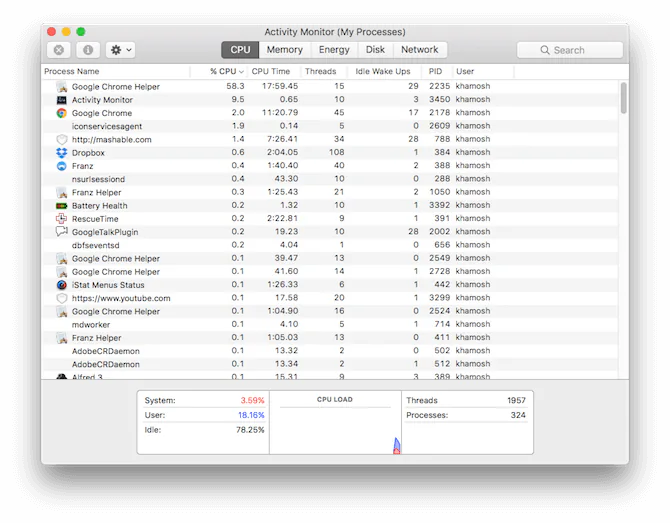Click the RescueTime process name
The image size is (670, 523).
tap(95, 219)
